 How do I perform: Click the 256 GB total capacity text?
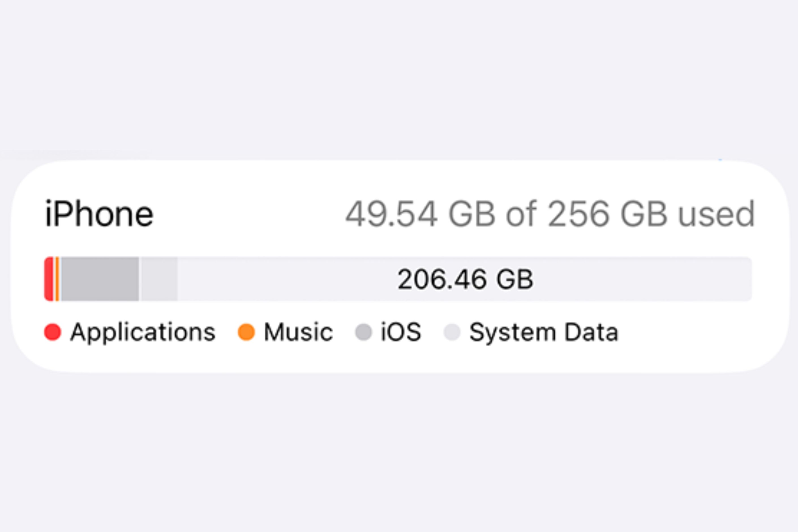[x=607, y=214]
